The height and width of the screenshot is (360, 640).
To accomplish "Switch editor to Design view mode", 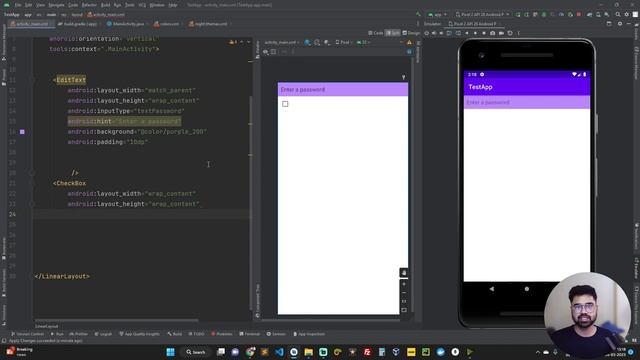I will (411, 33).
